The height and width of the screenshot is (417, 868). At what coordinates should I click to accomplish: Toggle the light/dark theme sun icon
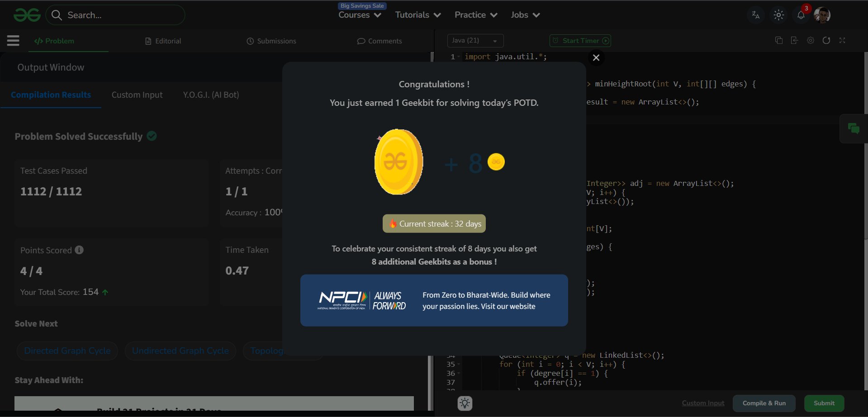tap(778, 15)
